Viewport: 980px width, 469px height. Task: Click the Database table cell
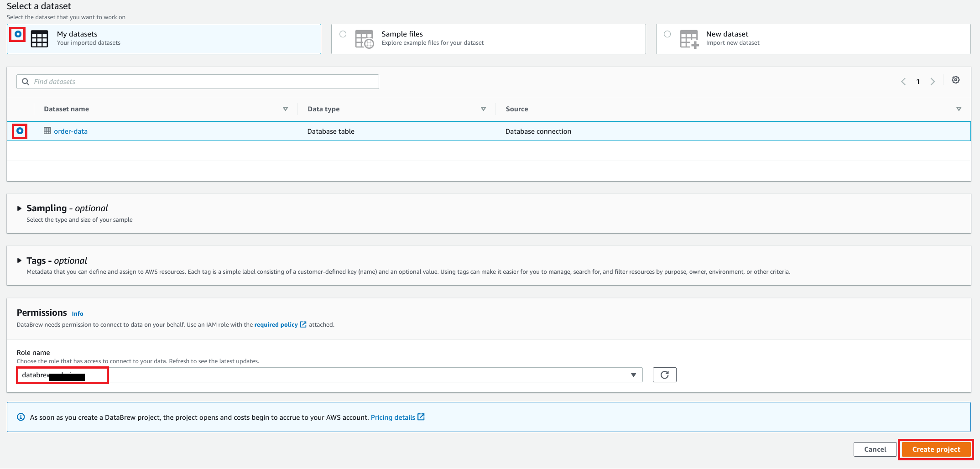point(331,131)
